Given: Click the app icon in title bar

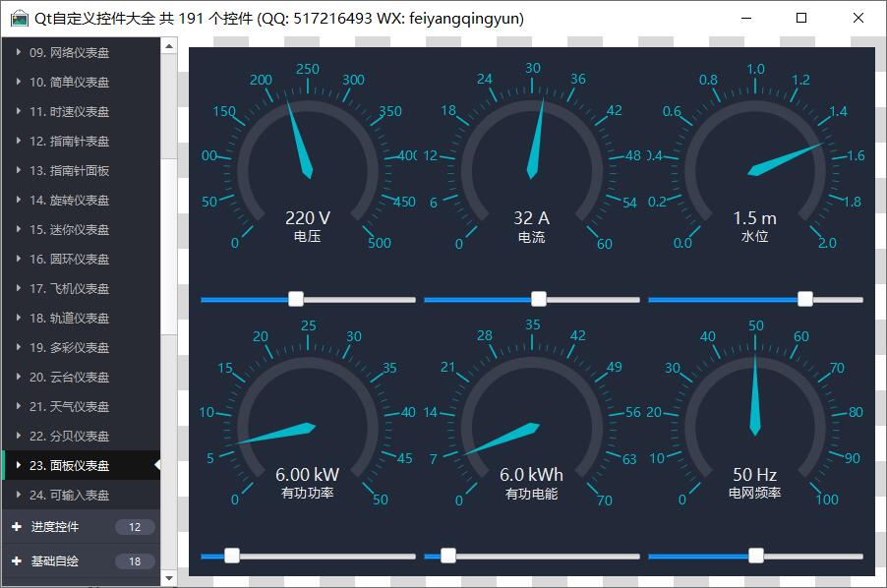Looking at the screenshot, I should coord(19,19).
